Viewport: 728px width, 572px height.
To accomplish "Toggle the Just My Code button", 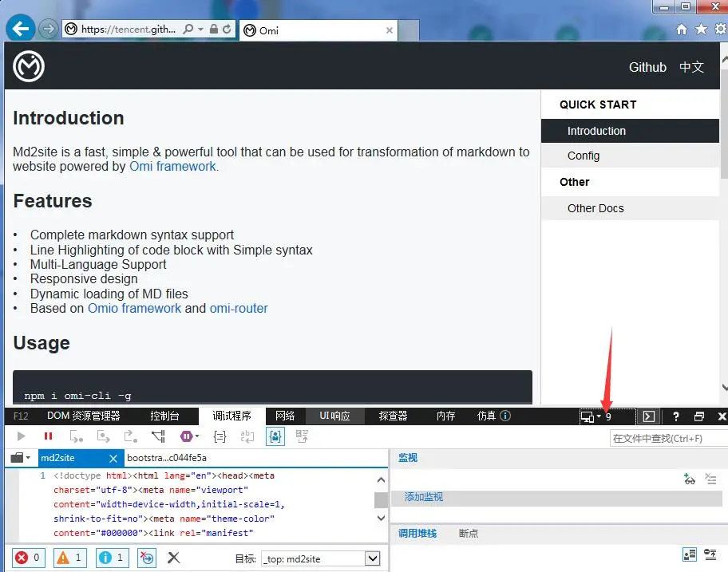I will (275, 436).
